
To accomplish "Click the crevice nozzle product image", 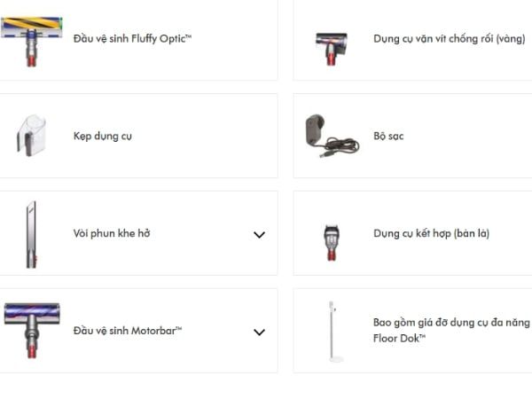I will coord(31,234).
